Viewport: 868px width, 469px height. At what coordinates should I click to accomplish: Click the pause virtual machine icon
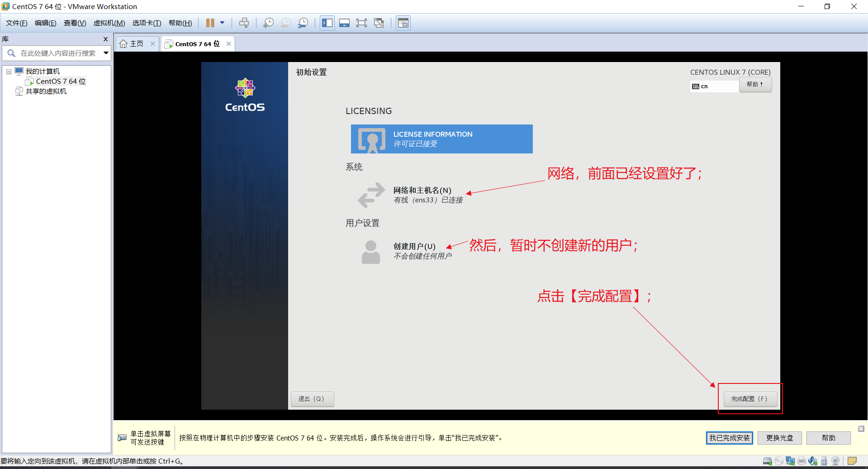tap(210, 23)
